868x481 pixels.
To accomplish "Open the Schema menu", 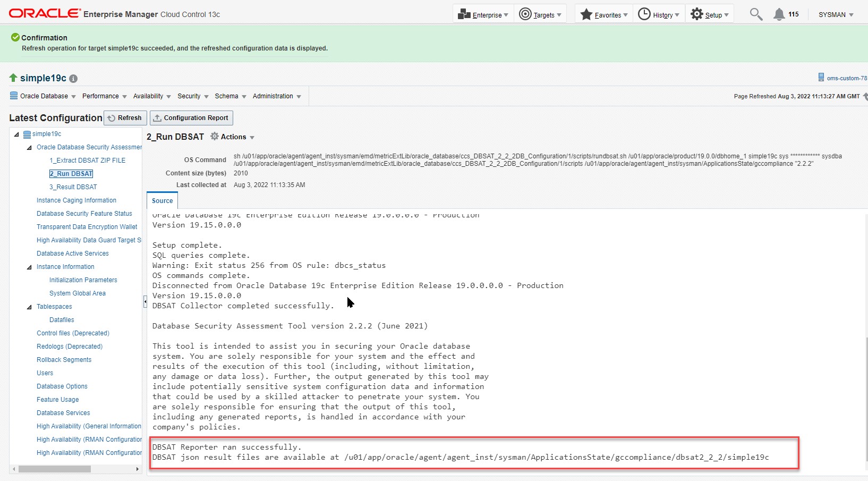I will pyautogui.click(x=231, y=96).
